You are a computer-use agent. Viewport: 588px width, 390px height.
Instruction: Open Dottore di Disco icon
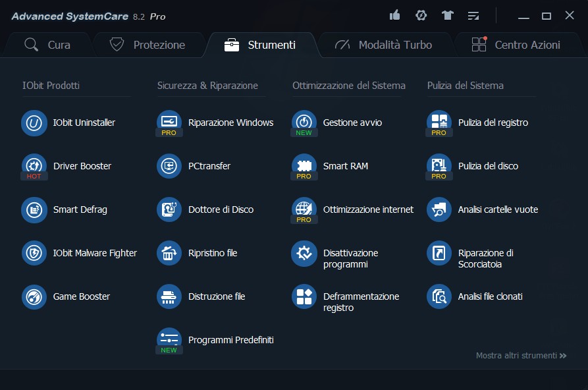(169, 210)
